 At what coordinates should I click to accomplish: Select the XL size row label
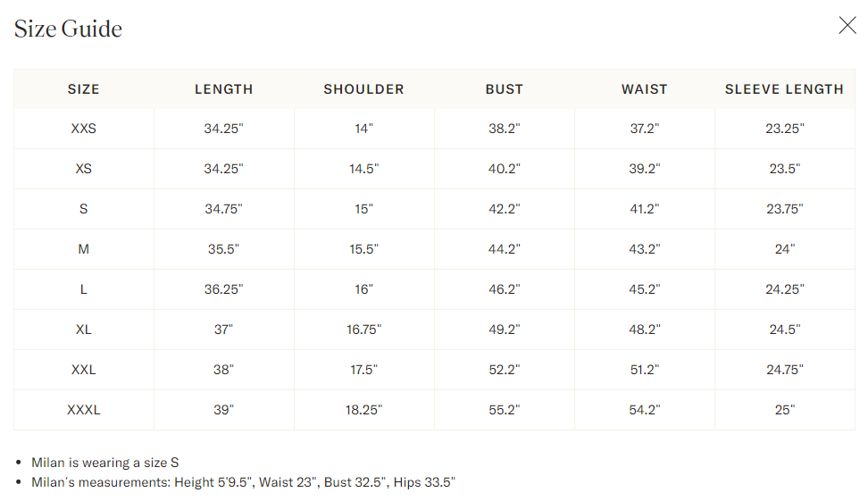[84, 330]
